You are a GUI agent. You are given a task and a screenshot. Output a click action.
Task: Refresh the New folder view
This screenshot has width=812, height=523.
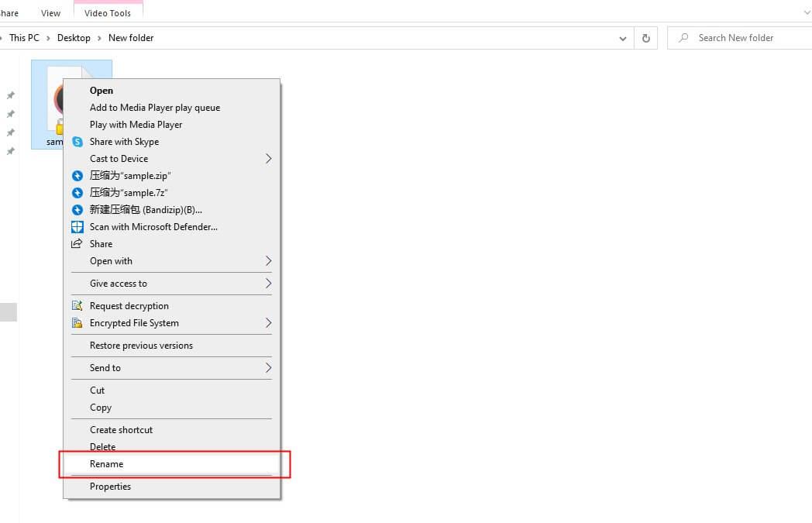pyautogui.click(x=645, y=37)
